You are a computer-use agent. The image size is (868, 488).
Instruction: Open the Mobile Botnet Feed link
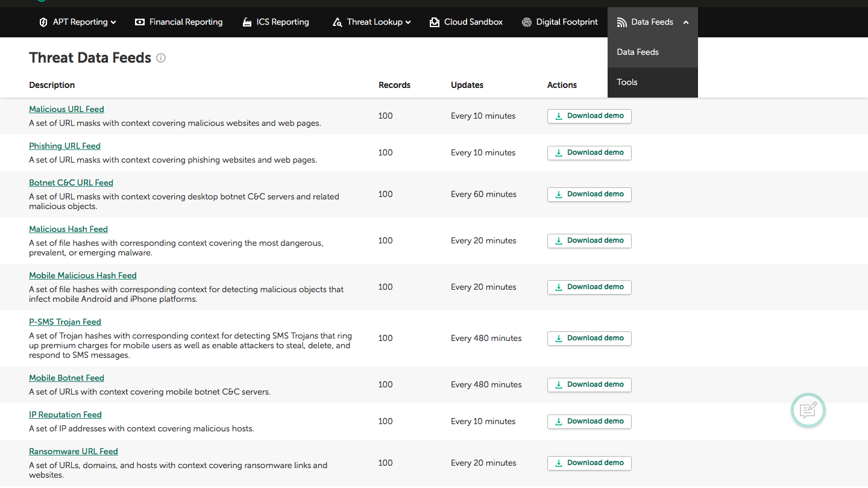point(66,378)
